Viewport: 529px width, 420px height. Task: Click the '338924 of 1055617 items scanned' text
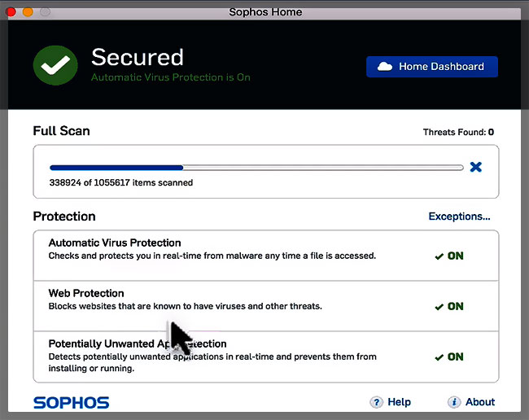pos(121,182)
